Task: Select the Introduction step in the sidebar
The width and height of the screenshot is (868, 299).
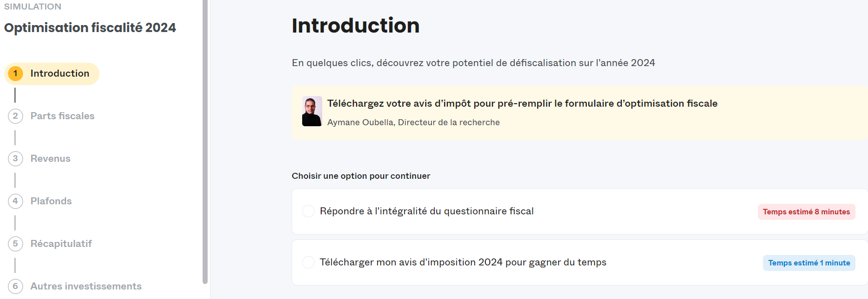Action: tap(59, 73)
